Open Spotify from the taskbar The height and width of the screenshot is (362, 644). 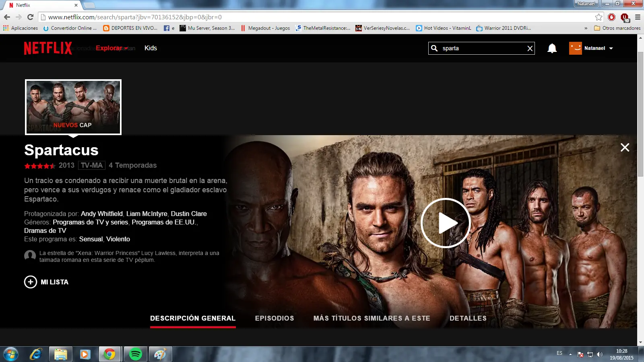(x=136, y=354)
